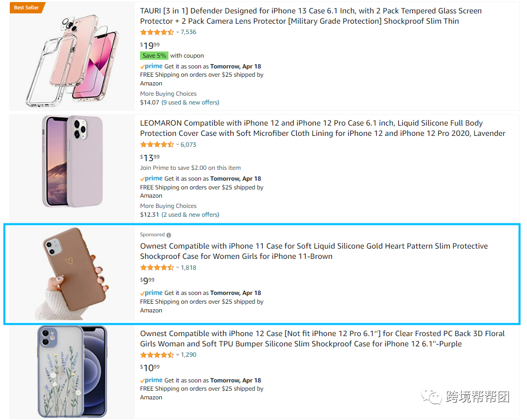Click star rating of Ownest iPhone 12 case
The width and height of the screenshot is (527, 420).
[x=157, y=355]
